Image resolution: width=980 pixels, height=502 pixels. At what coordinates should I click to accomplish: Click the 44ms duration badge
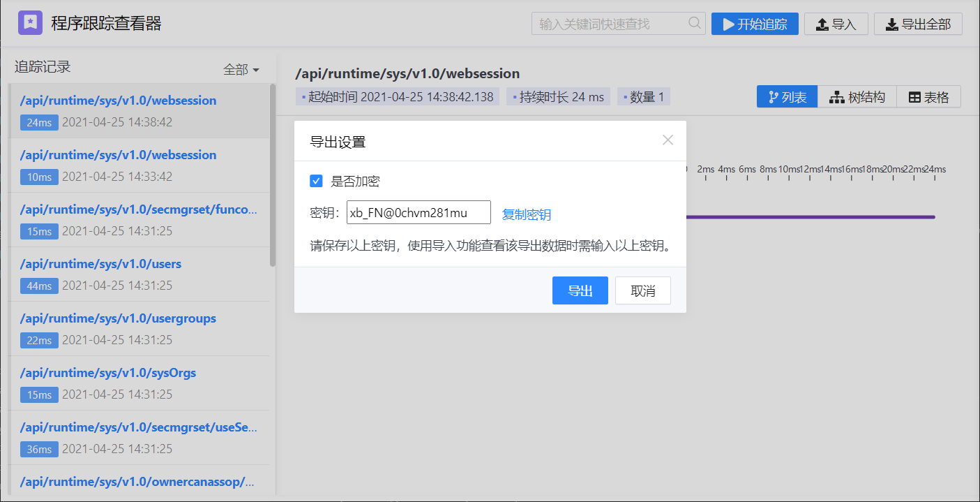click(x=39, y=286)
